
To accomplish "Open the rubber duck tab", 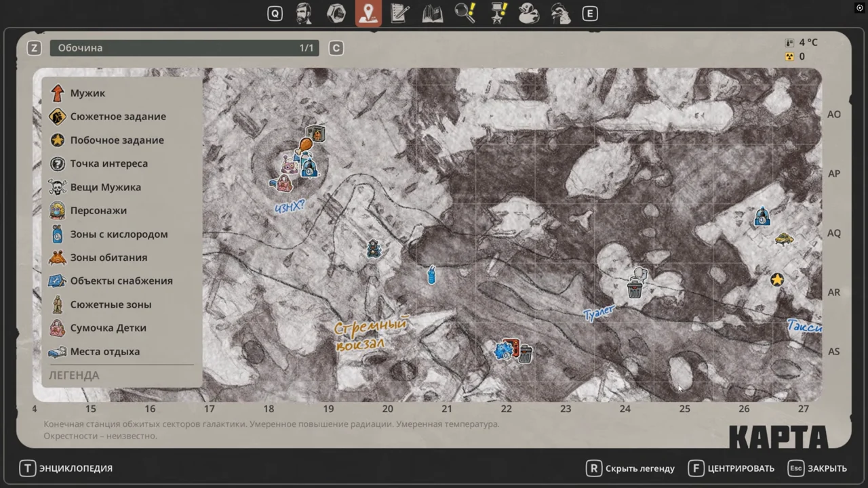I will tap(529, 14).
